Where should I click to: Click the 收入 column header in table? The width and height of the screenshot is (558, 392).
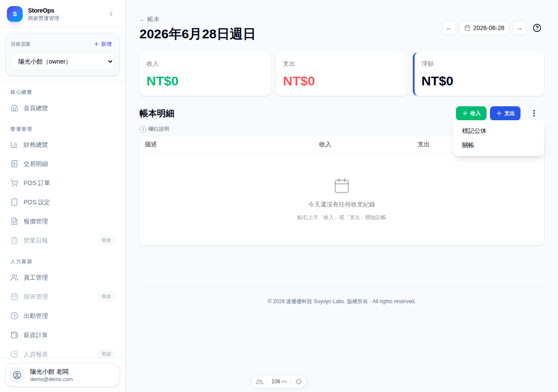pos(325,145)
